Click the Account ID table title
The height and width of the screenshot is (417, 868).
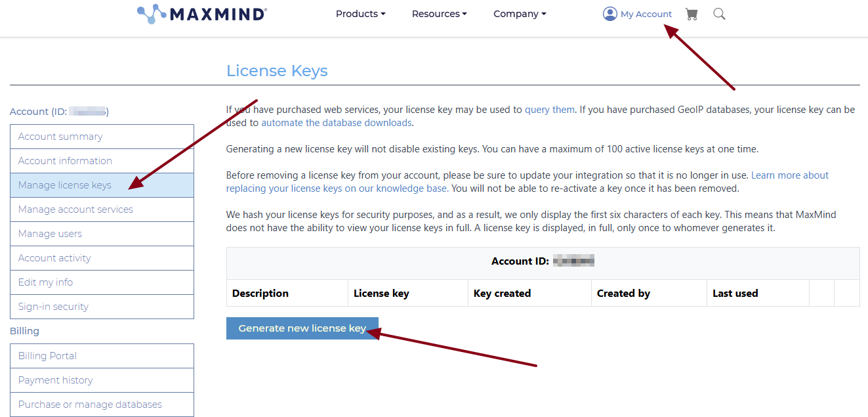pyautogui.click(x=543, y=261)
